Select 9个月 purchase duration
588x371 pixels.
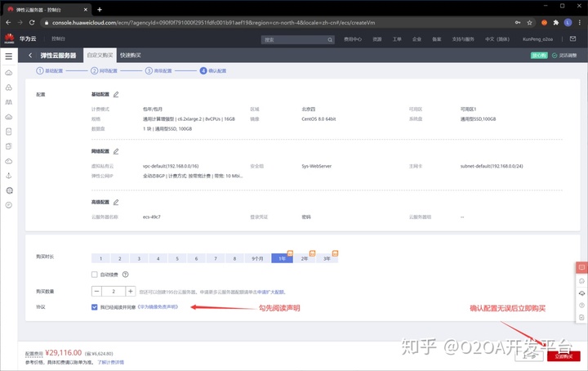(x=257, y=258)
